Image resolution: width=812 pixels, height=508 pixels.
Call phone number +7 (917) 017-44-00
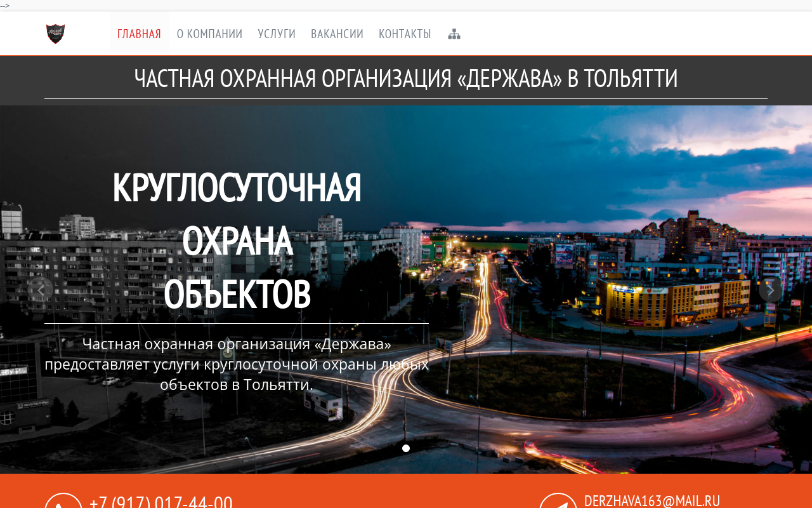pyautogui.click(x=161, y=502)
